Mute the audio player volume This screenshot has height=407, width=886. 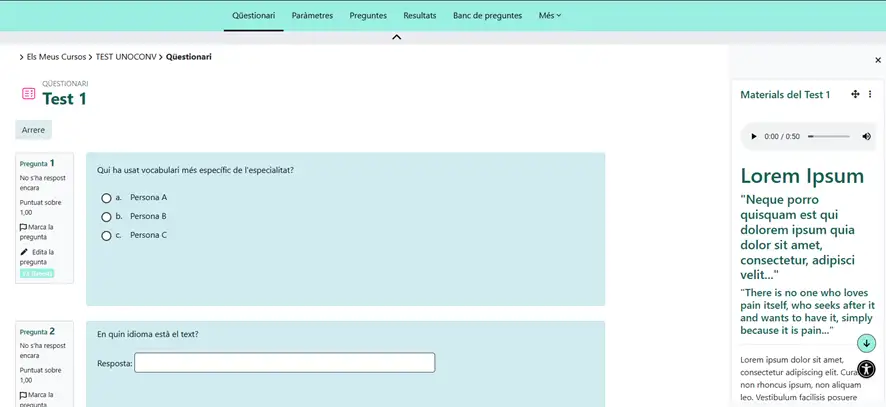(x=866, y=136)
